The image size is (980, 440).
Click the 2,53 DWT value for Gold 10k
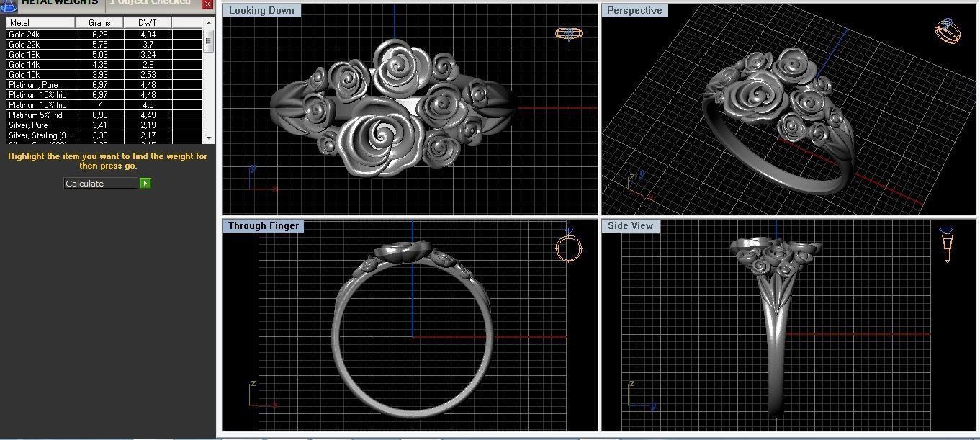pos(148,75)
